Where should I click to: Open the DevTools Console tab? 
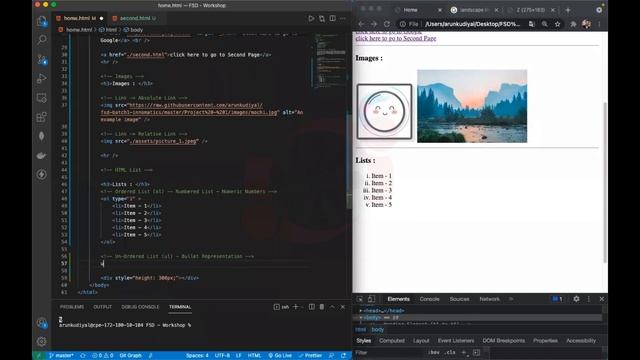pyautogui.click(x=429, y=299)
